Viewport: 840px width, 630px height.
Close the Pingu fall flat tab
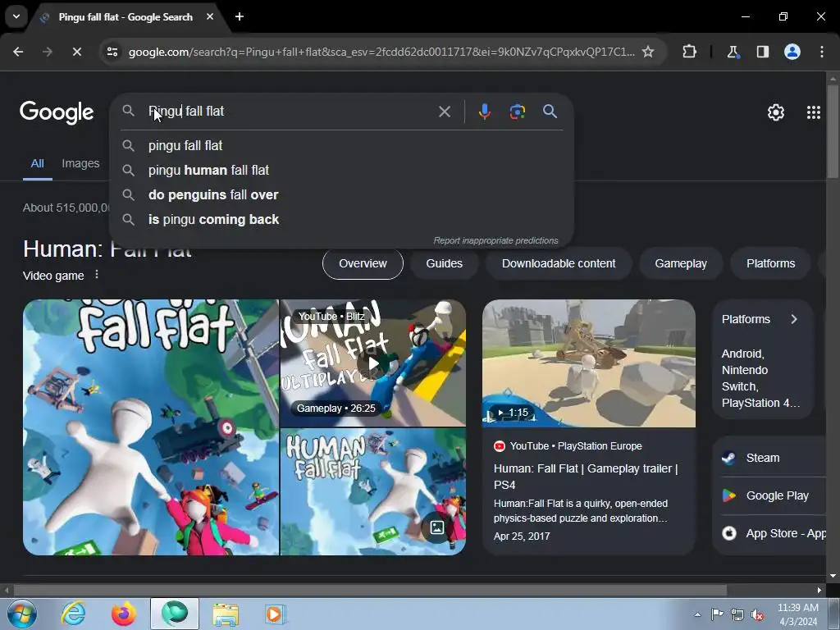point(210,16)
